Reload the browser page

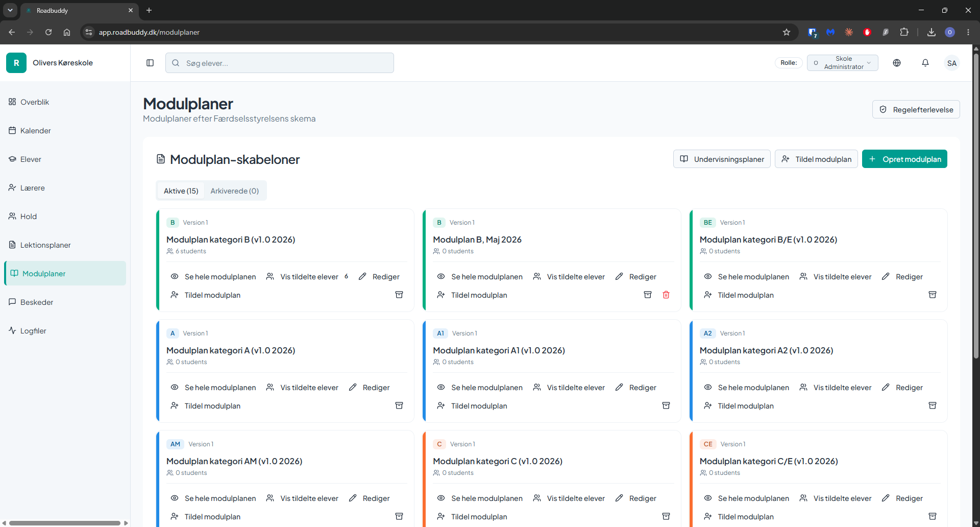48,32
